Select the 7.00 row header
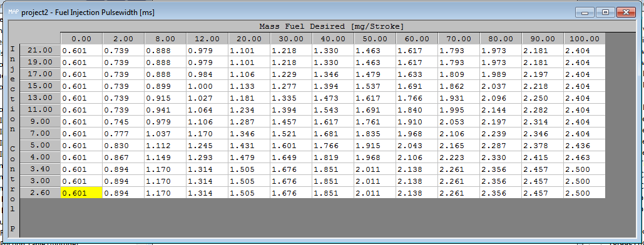 (40, 134)
